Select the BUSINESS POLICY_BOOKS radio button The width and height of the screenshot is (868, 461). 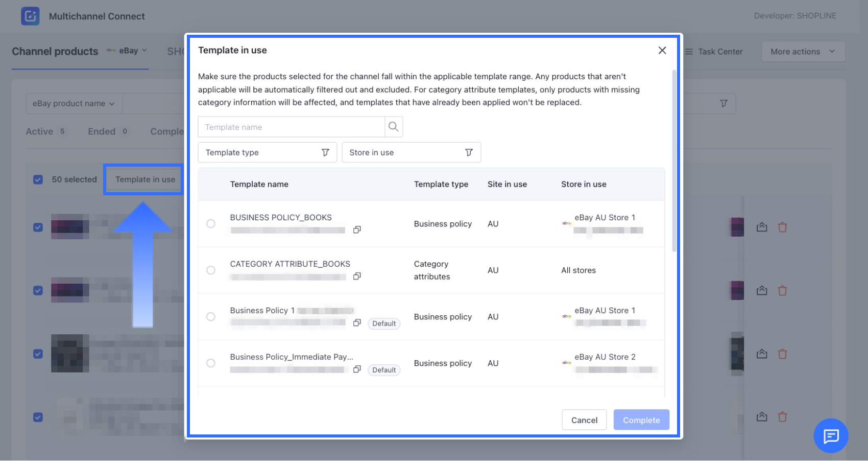[211, 224]
